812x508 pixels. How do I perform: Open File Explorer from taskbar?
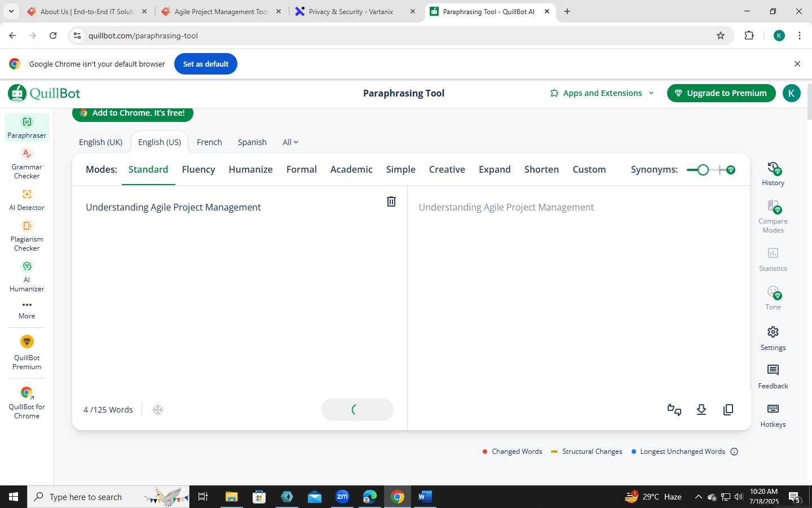coord(231,497)
